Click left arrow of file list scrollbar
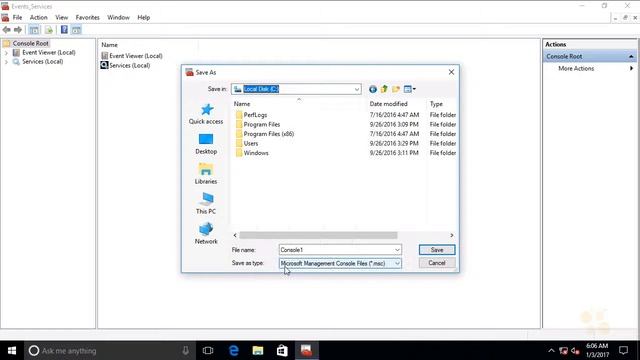The height and width of the screenshot is (360, 640). pyautogui.click(x=235, y=236)
